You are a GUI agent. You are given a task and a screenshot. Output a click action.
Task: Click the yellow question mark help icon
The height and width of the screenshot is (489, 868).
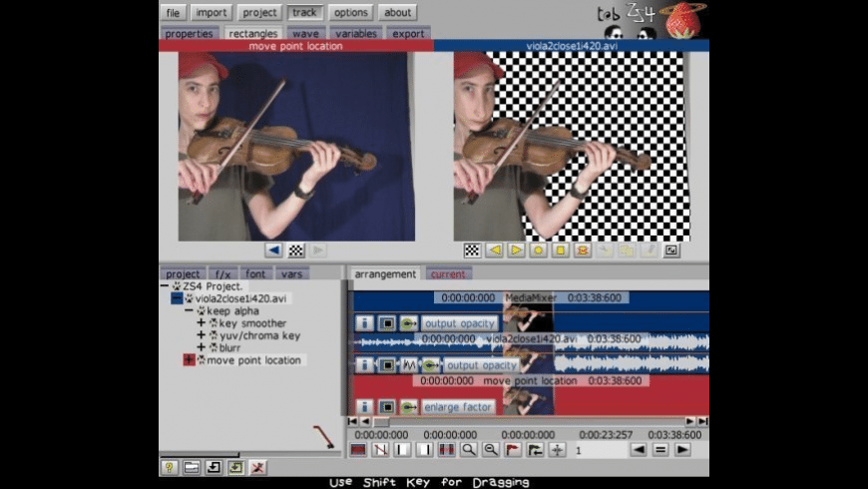[x=170, y=467]
